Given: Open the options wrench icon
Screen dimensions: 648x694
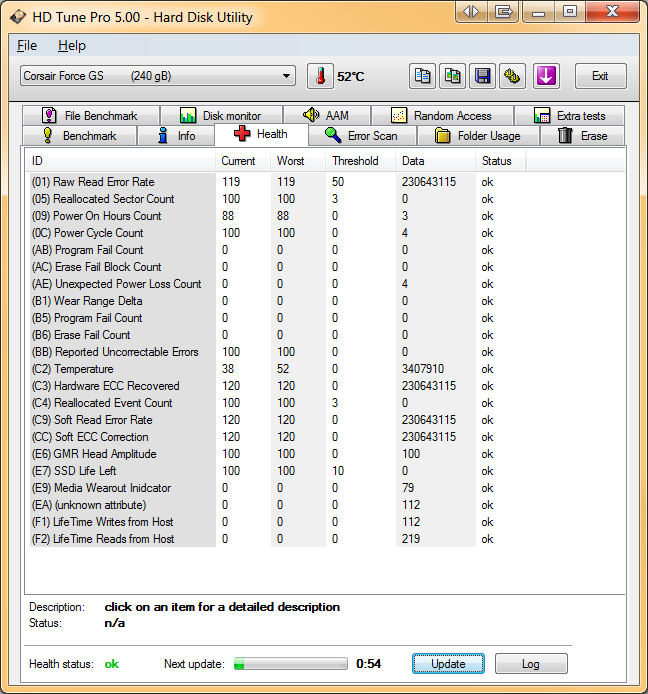Looking at the screenshot, I should pos(513,76).
